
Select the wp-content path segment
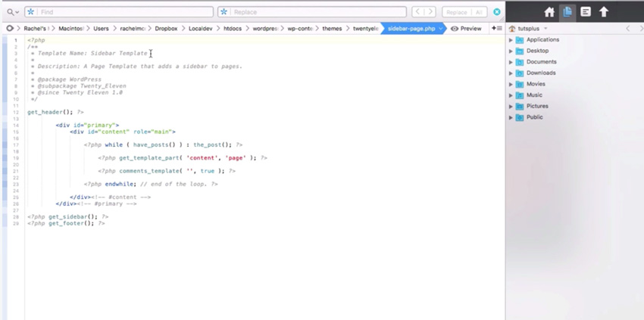(300, 28)
